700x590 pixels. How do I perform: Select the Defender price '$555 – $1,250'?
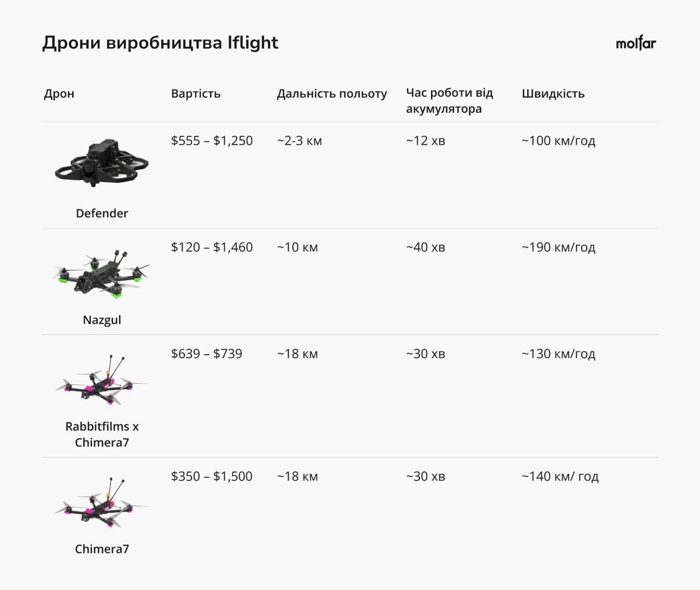[212, 141]
